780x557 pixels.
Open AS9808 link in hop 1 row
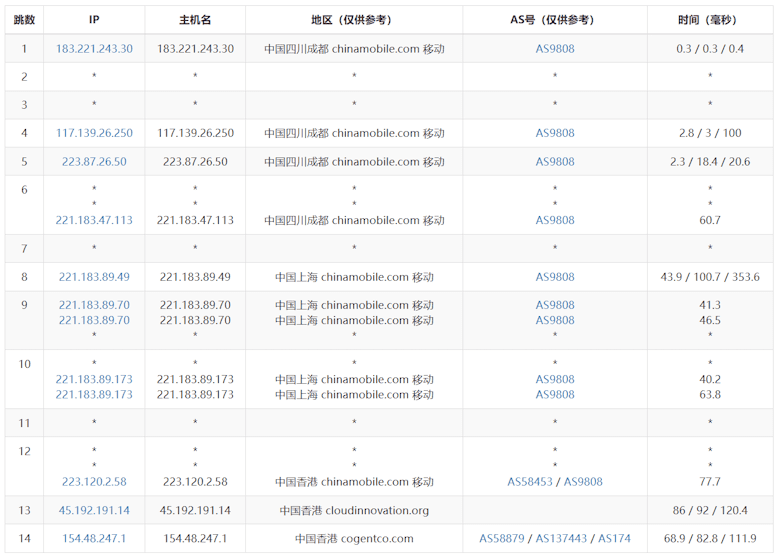click(x=555, y=49)
